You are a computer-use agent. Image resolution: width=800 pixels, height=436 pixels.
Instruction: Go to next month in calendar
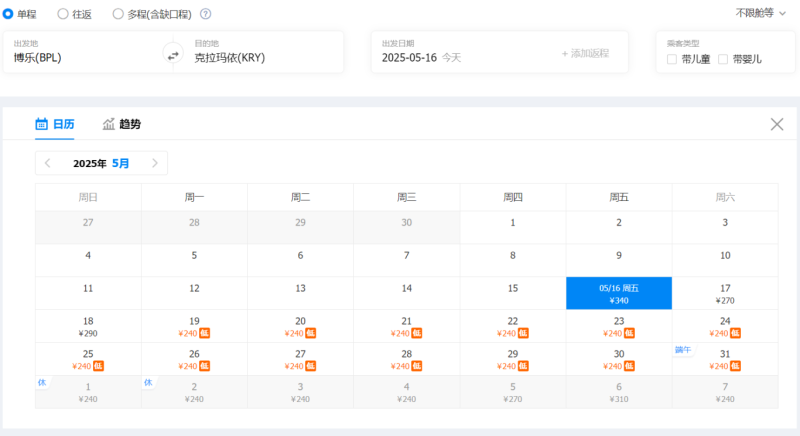[155, 163]
